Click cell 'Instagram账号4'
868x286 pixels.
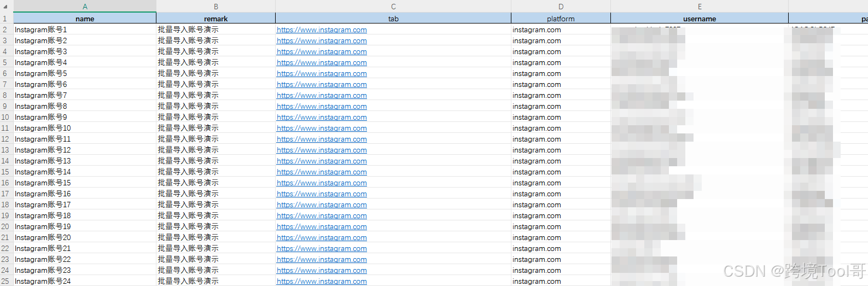(x=85, y=62)
